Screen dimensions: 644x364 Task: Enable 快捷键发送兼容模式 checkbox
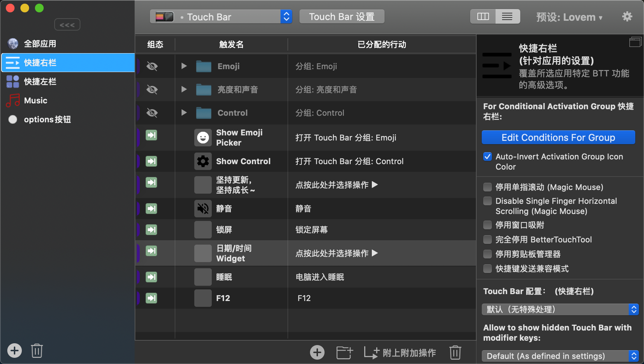pyautogui.click(x=488, y=269)
